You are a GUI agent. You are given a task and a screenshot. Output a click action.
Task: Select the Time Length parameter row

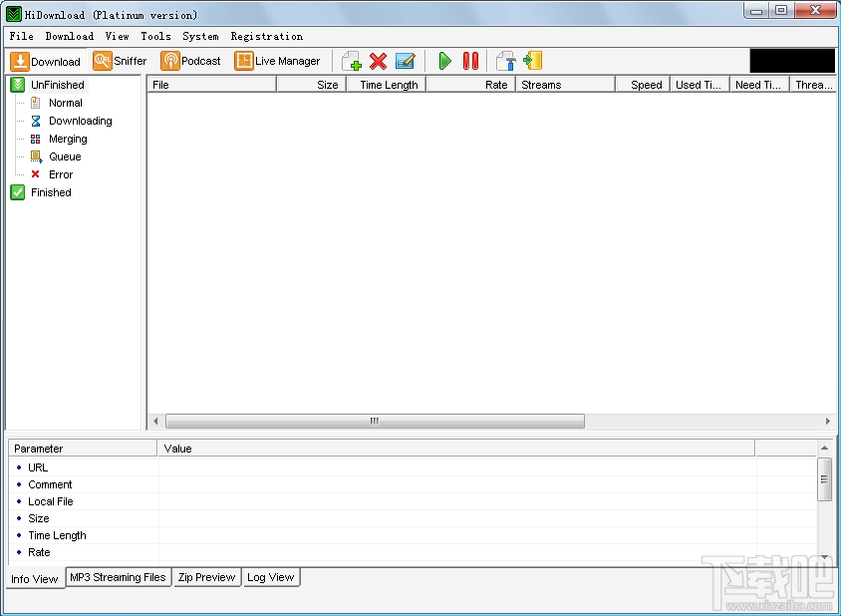coord(412,535)
